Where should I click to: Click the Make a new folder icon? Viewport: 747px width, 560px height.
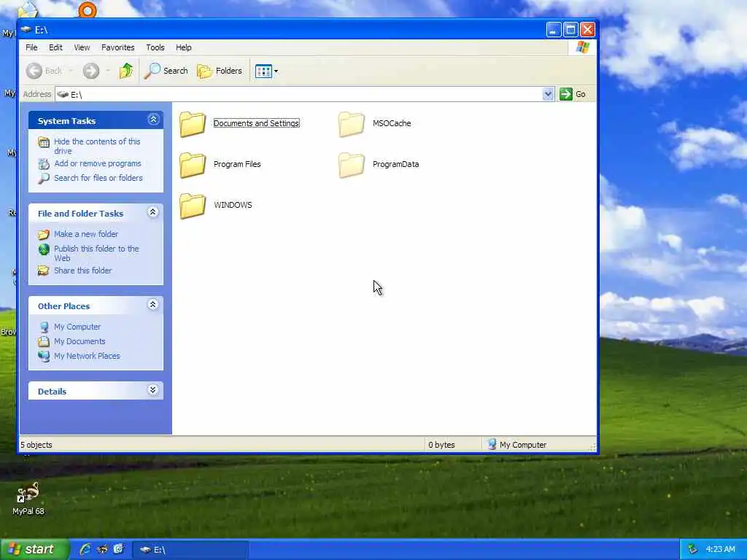[44, 234]
